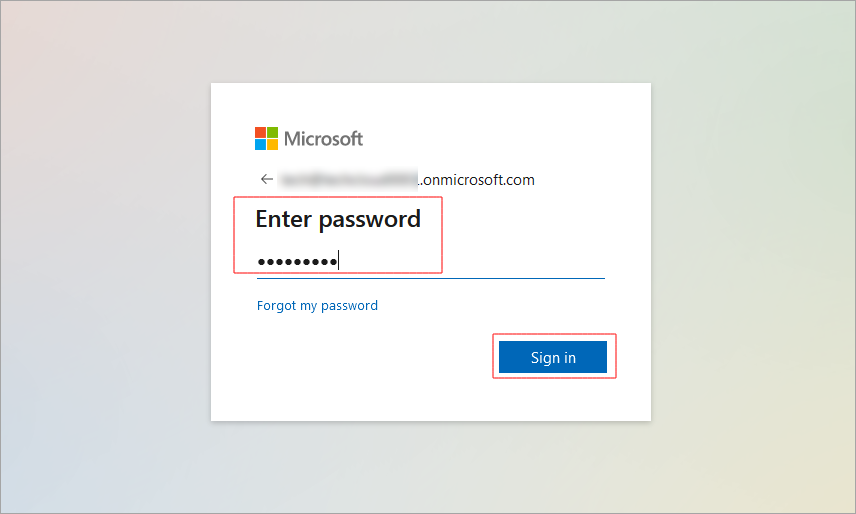The image size is (856, 514).
Task: Click the green square of the Microsoft logo
Action: (272, 133)
